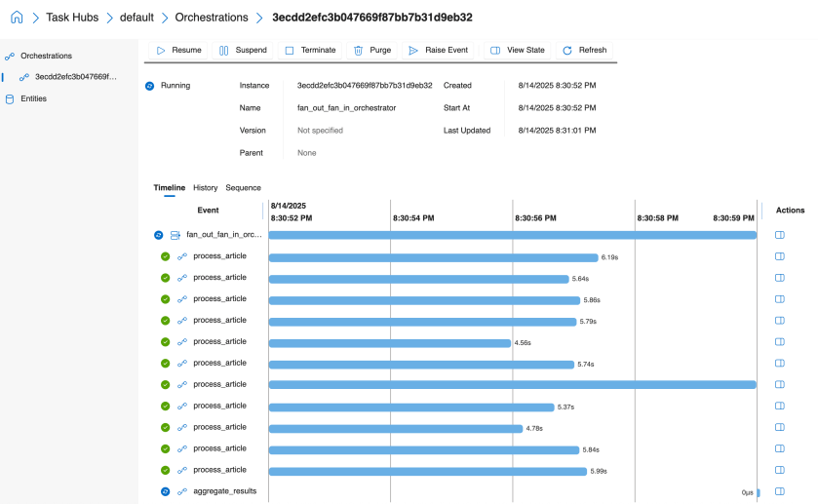Select the instance ID value 3ecdd2efc3b047669f87bb7b31d9eb32
This screenshot has height=504, width=818.
point(365,86)
